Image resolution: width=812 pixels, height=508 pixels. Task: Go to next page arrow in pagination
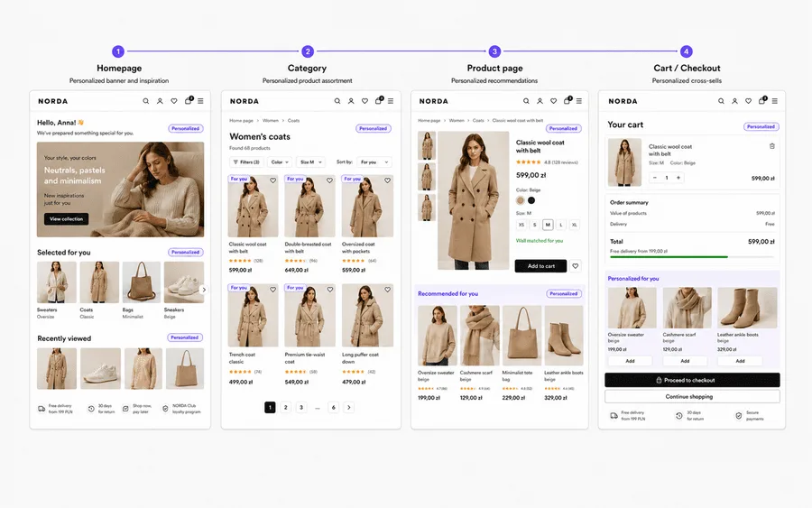coord(349,408)
